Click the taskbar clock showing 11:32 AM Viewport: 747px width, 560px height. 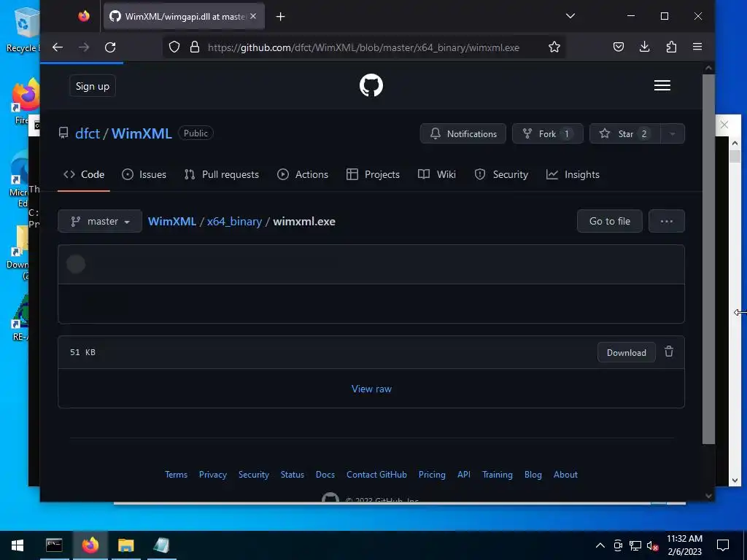[684, 545]
